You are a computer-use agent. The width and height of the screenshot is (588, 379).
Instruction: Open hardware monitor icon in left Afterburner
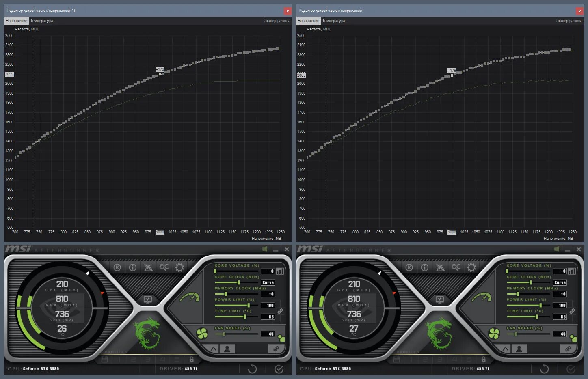(148, 299)
